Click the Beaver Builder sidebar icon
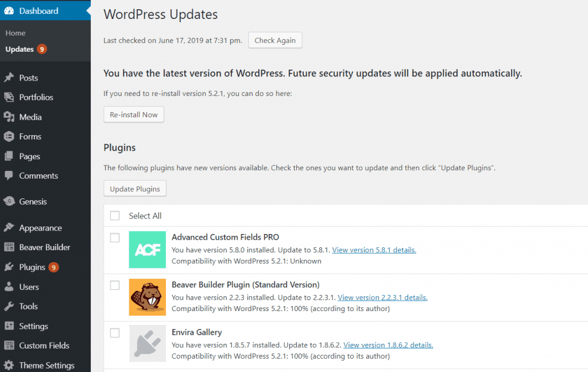Image resolution: width=588 pixels, height=372 pixels. pos(9,247)
